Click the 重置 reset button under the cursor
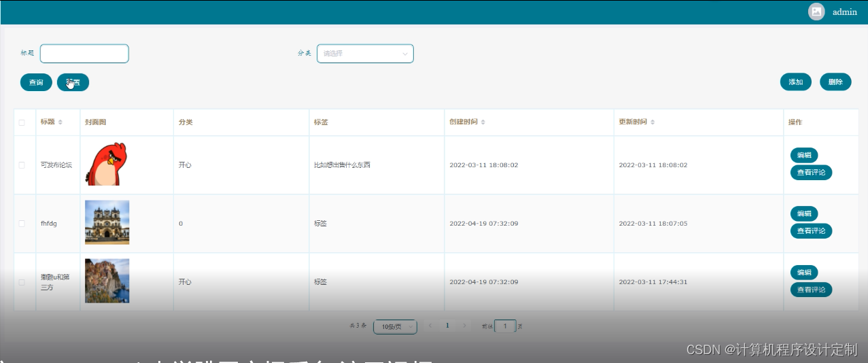 (x=73, y=82)
